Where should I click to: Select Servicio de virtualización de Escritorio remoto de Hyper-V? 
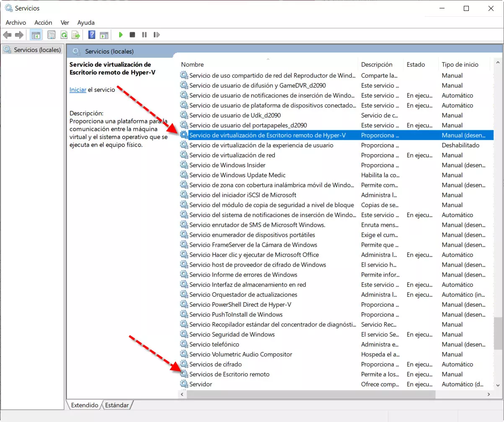tap(336, 135)
